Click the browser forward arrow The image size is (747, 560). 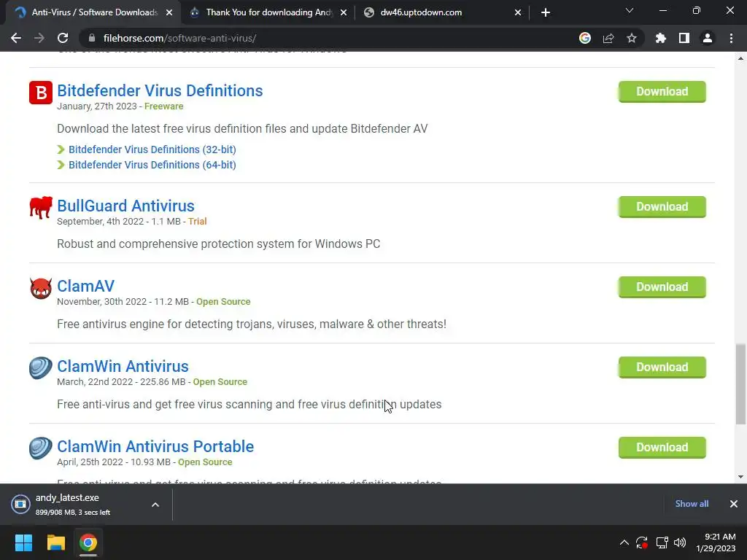point(39,38)
